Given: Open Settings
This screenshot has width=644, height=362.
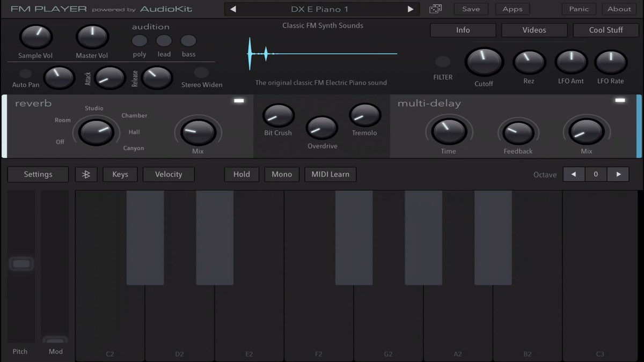Looking at the screenshot, I should (x=38, y=174).
